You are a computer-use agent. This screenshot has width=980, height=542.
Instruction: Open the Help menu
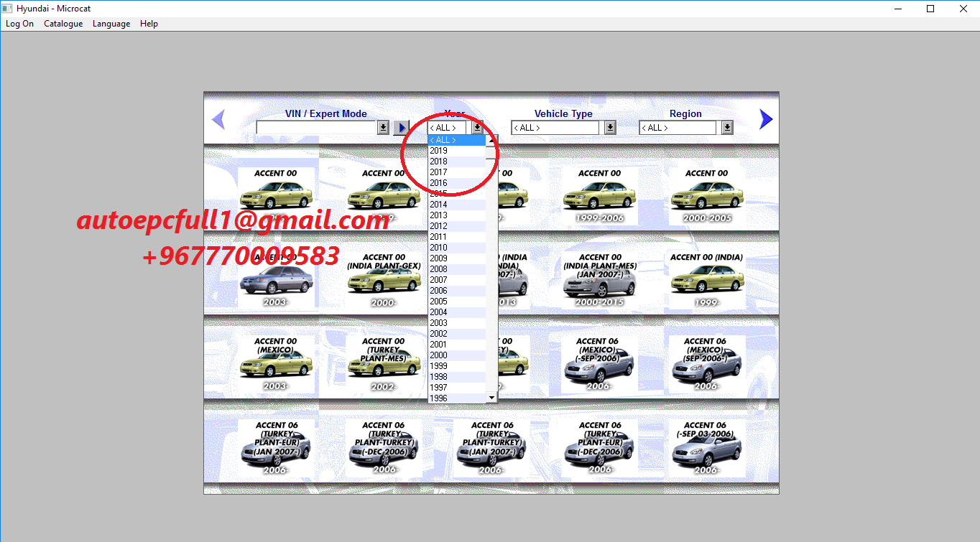point(149,24)
